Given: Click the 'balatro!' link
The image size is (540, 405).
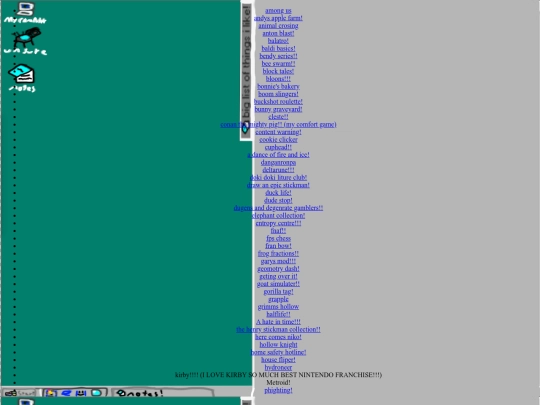Looking at the screenshot, I should [x=278, y=41].
